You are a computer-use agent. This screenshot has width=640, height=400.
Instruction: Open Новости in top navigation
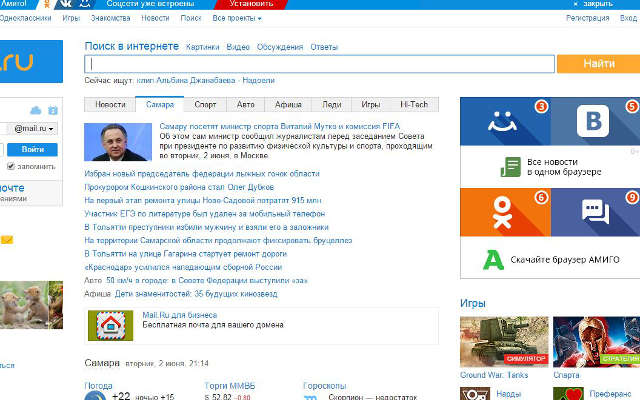pyautogui.click(x=155, y=18)
